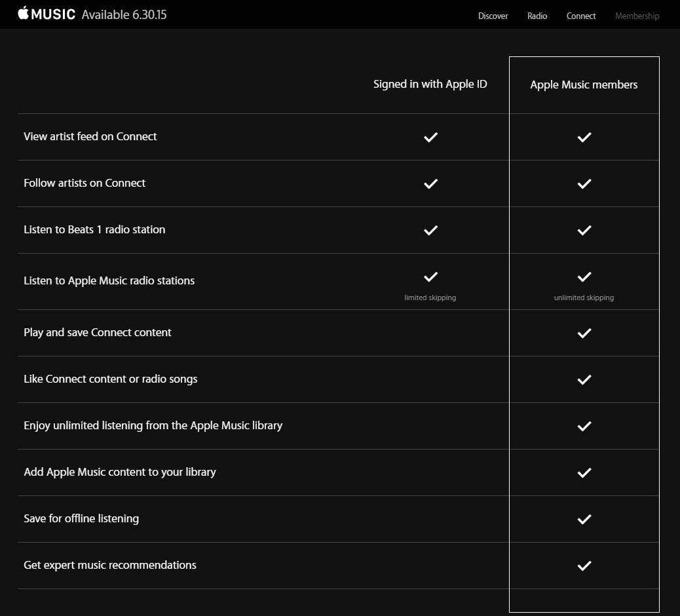Image resolution: width=680 pixels, height=616 pixels.
Task: Click the Apple ID checkmark for View artist feed
Action: (x=430, y=137)
